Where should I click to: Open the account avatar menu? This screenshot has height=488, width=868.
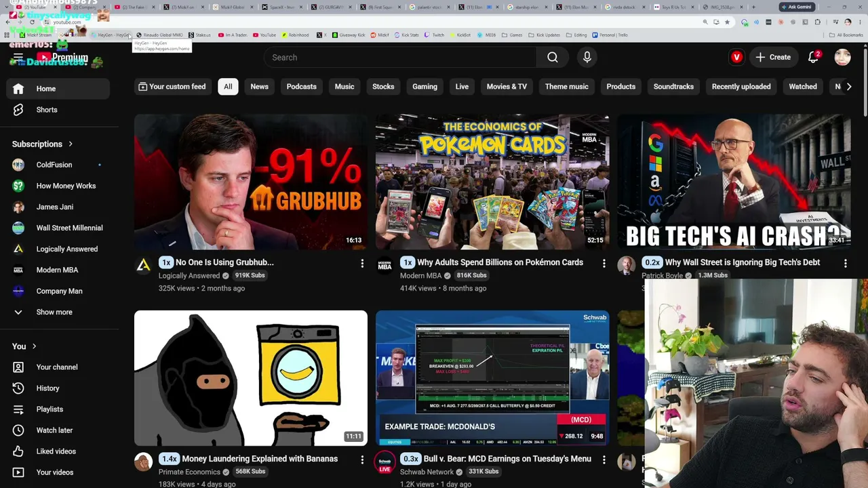tap(842, 58)
